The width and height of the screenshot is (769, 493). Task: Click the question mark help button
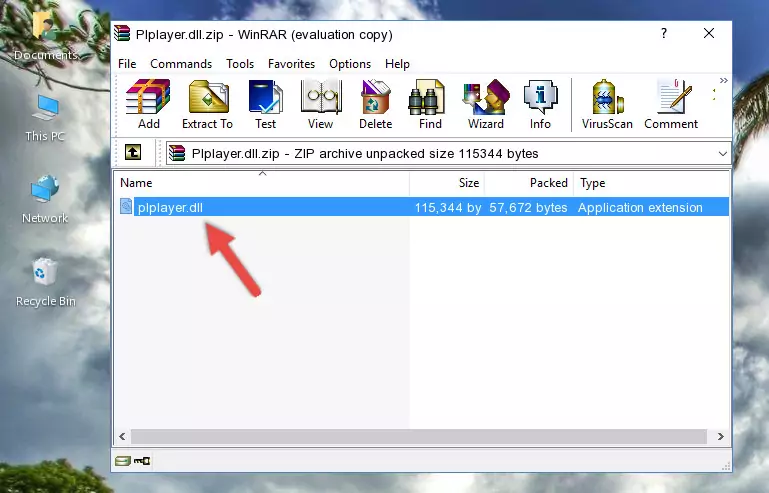click(664, 33)
